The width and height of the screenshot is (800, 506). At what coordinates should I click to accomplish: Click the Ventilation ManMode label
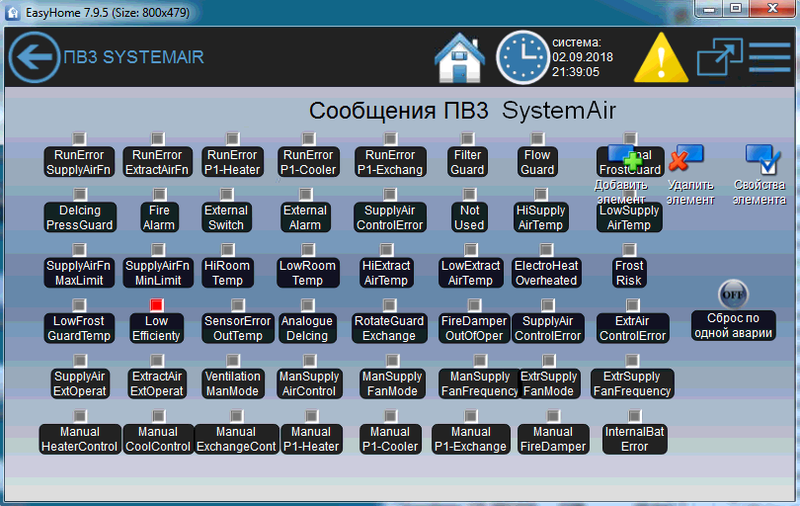(x=233, y=384)
